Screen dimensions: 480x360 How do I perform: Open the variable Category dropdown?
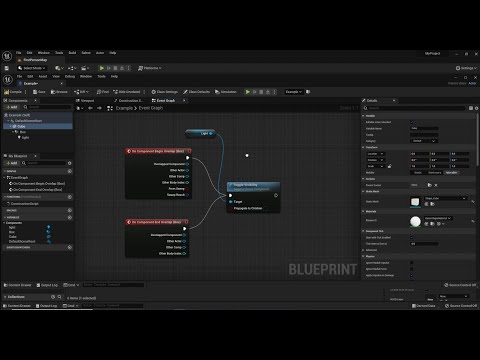(x=424, y=141)
